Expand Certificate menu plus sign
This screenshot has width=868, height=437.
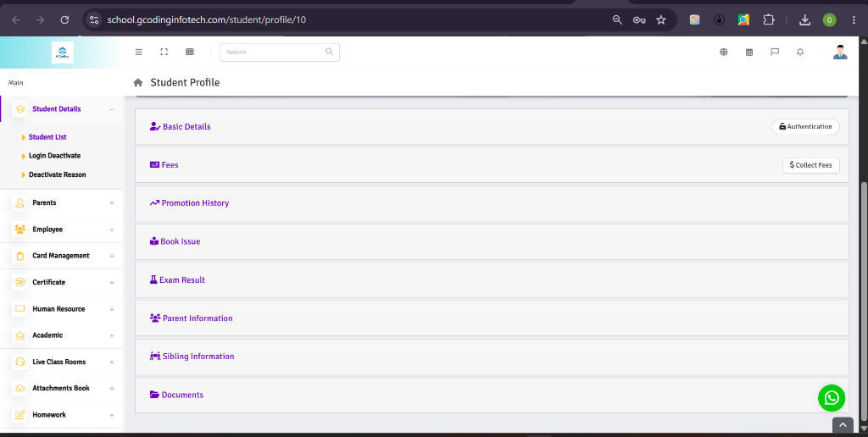pyautogui.click(x=112, y=283)
